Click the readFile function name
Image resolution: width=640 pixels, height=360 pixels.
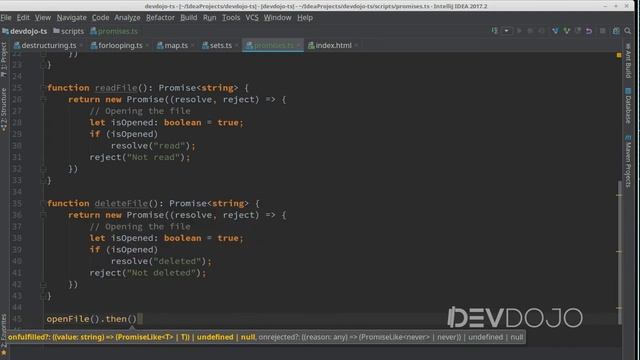pyautogui.click(x=116, y=88)
